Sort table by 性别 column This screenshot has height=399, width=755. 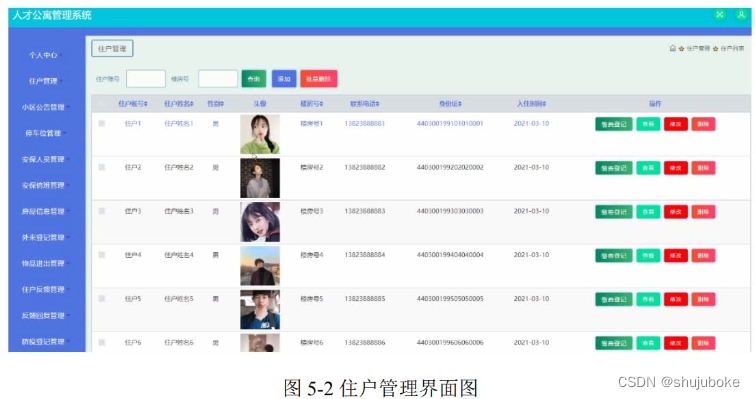click(x=215, y=103)
